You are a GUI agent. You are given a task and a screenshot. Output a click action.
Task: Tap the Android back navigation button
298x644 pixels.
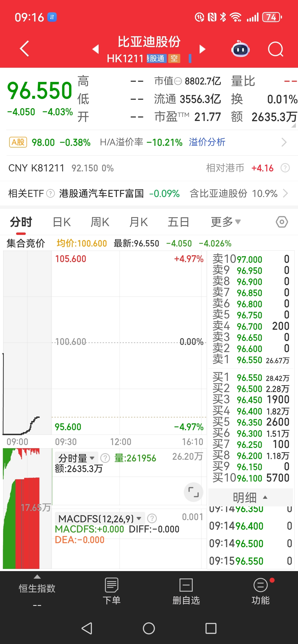point(87,628)
